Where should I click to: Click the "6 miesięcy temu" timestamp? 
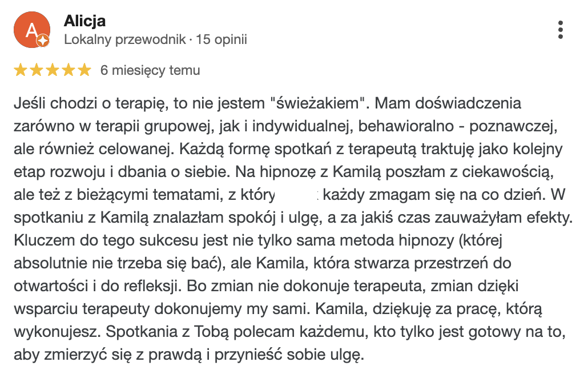150,70
